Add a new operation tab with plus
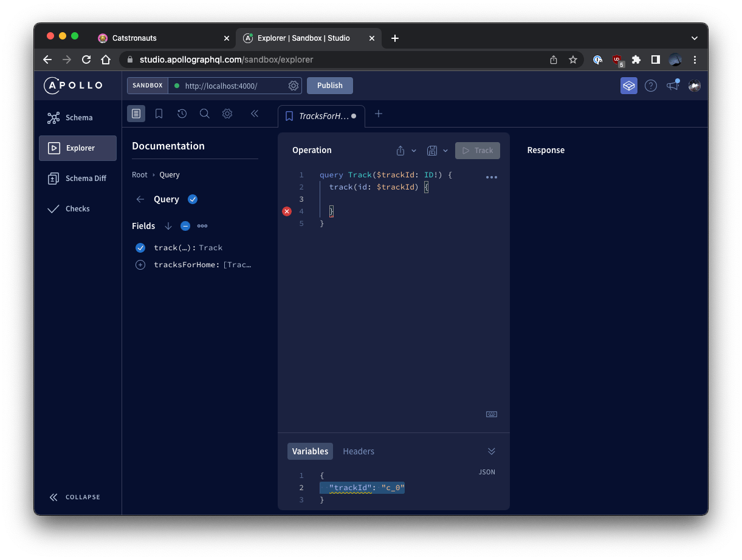Screen dimensions: 742x560 coord(379,114)
